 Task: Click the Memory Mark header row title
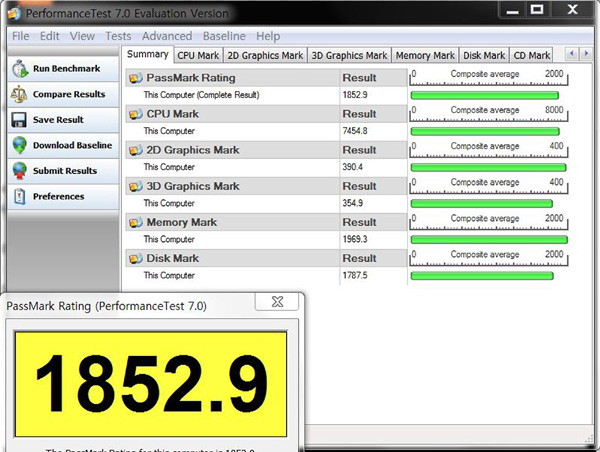tap(181, 222)
